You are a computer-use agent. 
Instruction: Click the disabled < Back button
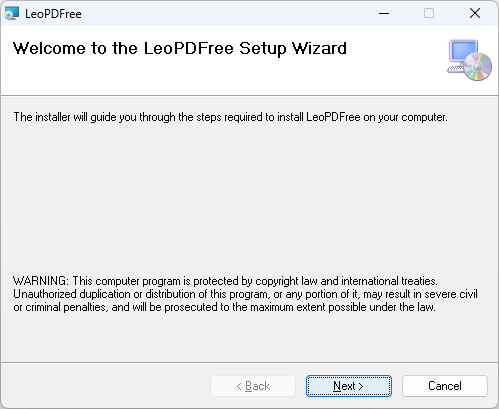(x=253, y=386)
